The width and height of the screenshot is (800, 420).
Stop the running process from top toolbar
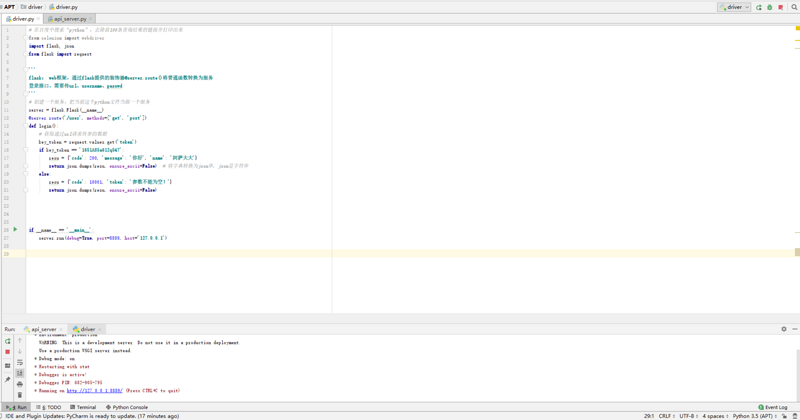(781, 7)
